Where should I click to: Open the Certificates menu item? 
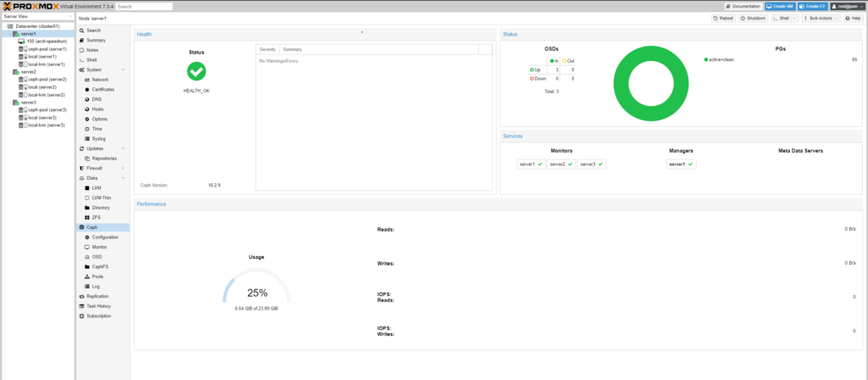tap(103, 89)
